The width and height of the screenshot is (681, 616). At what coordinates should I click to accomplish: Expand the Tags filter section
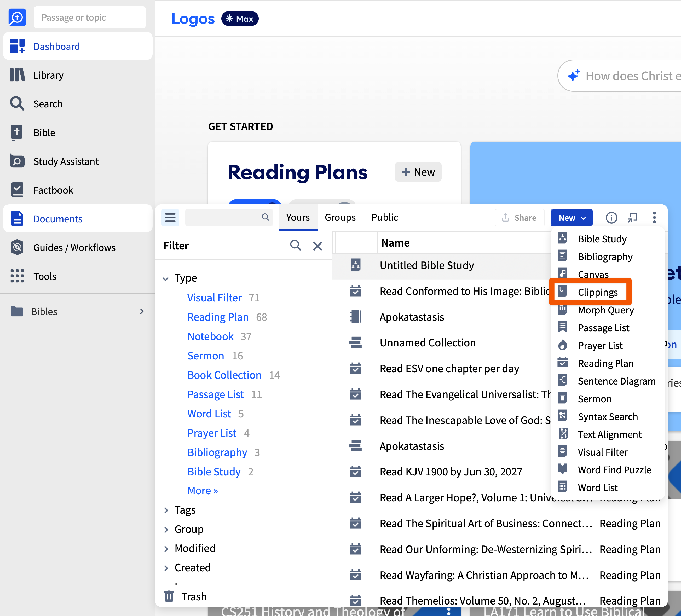pos(166,510)
